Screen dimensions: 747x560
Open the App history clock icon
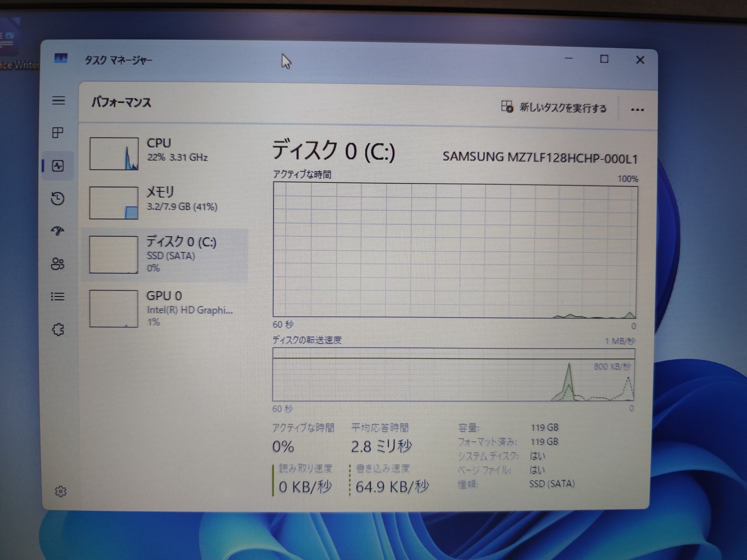58,199
